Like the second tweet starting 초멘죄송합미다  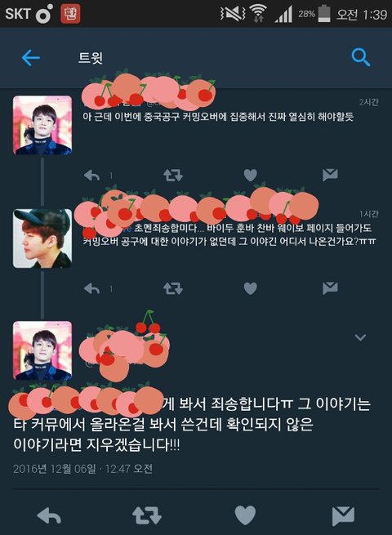coord(251,288)
